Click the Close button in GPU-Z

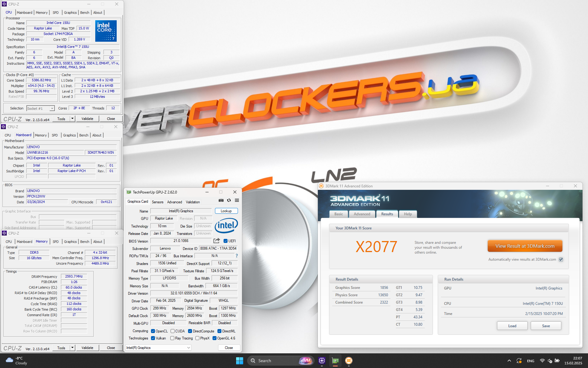tap(229, 348)
